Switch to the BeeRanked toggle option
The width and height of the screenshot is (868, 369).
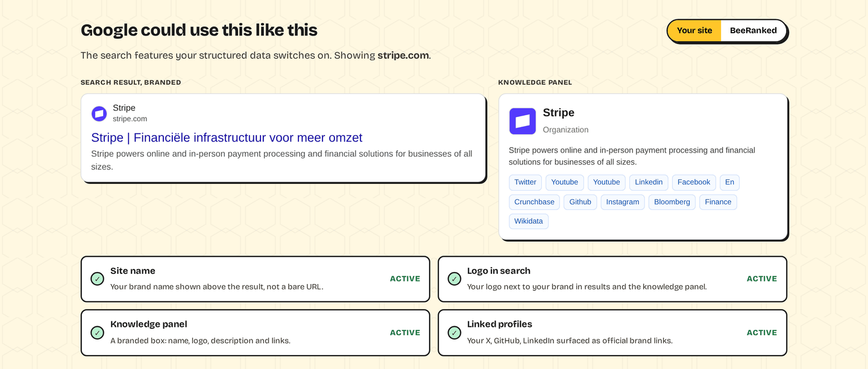point(753,31)
